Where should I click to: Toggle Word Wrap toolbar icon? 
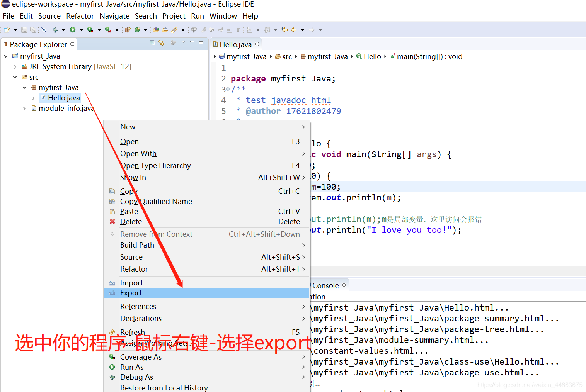[220, 30]
